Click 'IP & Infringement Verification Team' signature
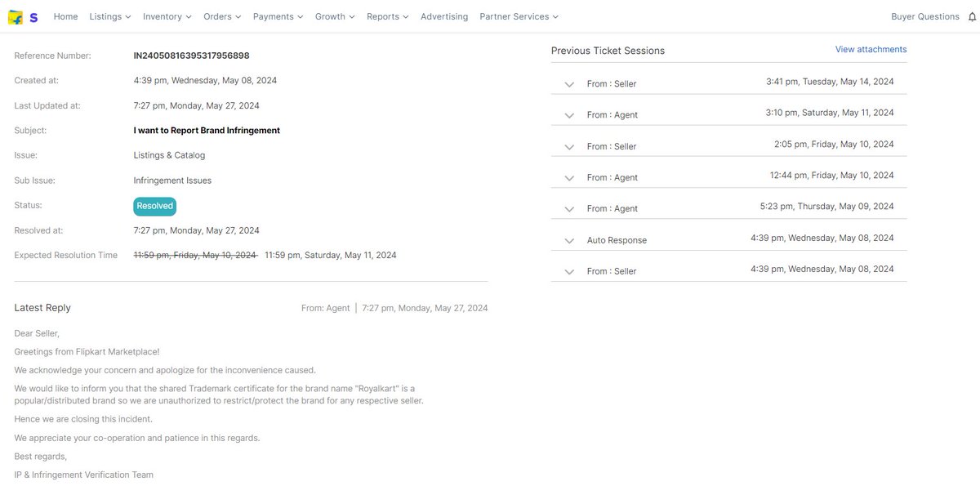Image resolution: width=980 pixels, height=495 pixels. [x=83, y=475]
